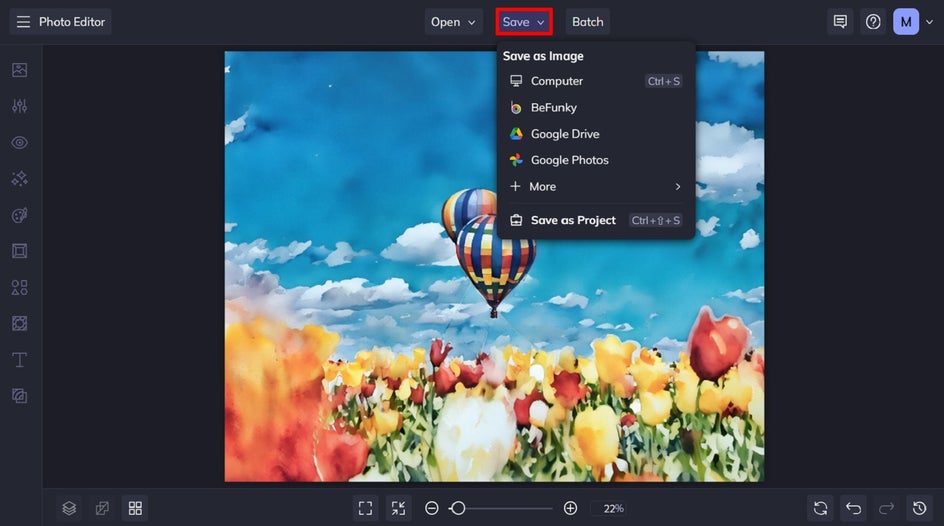Open the Touch Up eye icon
The height and width of the screenshot is (526, 944).
(x=19, y=143)
